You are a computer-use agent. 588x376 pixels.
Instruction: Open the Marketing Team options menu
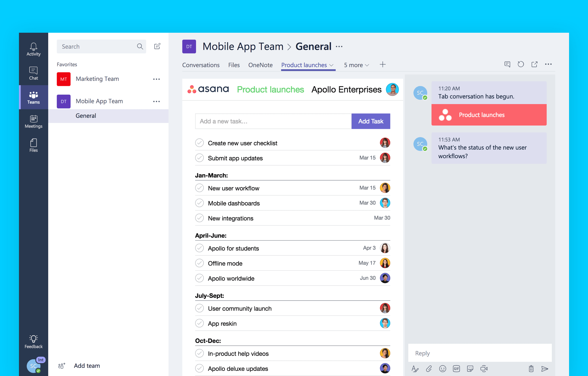156,79
